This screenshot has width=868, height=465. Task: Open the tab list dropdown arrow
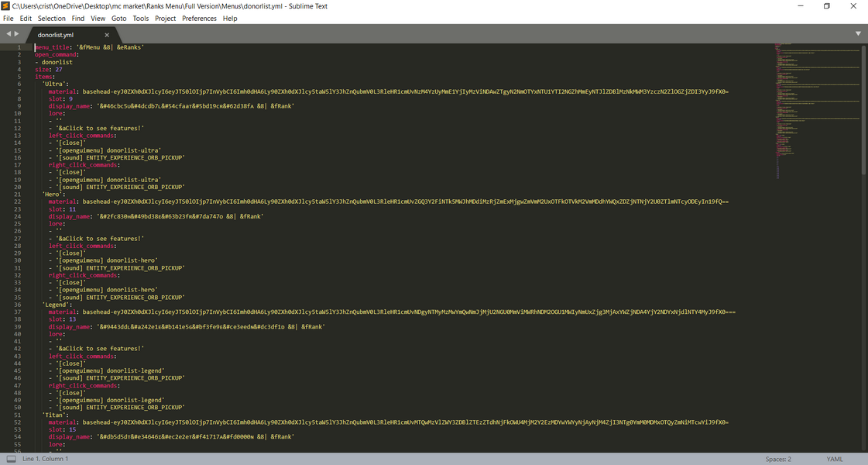858,34
